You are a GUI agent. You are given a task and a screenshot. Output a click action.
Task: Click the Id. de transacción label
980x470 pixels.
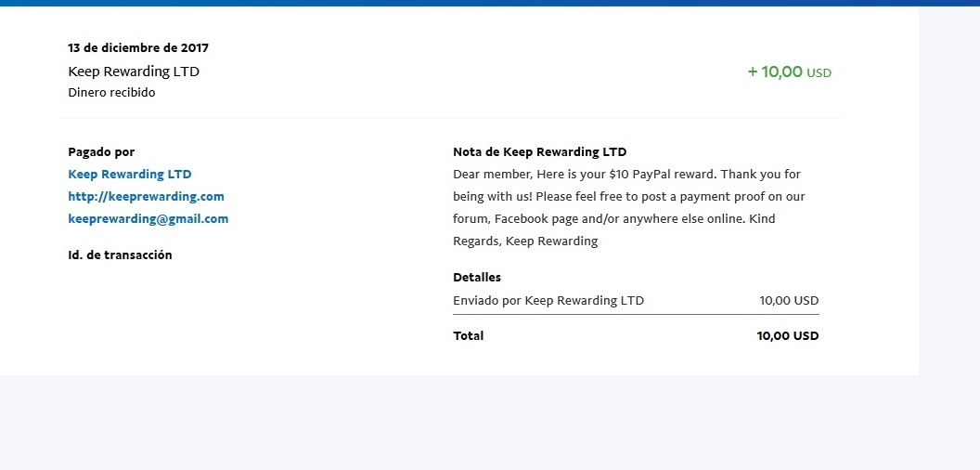click(x=120, y=255)
